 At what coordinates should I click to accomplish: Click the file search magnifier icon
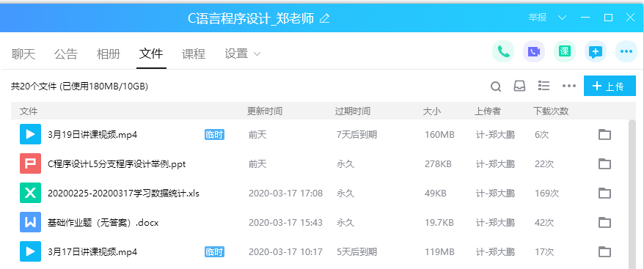[496, 86]
